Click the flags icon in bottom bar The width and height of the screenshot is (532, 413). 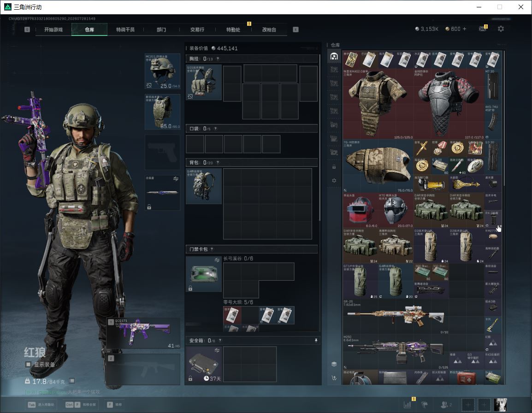tap(425, 405)
